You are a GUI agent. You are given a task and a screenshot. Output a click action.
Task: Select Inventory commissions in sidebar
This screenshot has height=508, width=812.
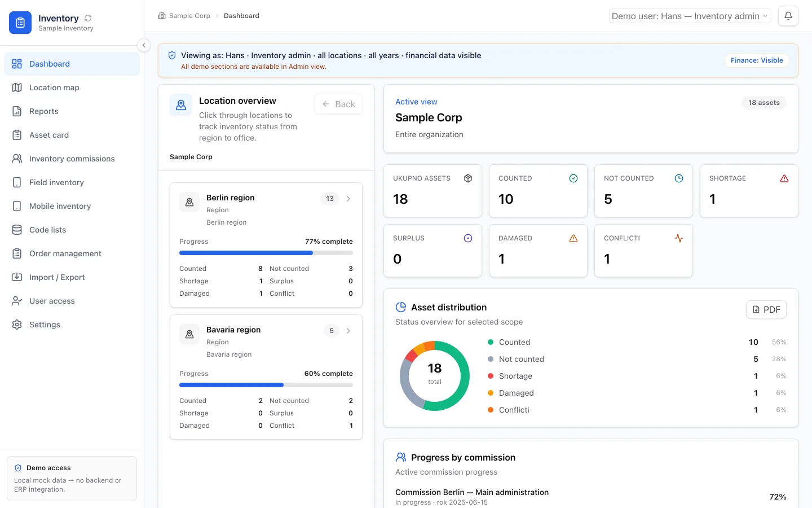pyautogui.click(x=72, y=159)
